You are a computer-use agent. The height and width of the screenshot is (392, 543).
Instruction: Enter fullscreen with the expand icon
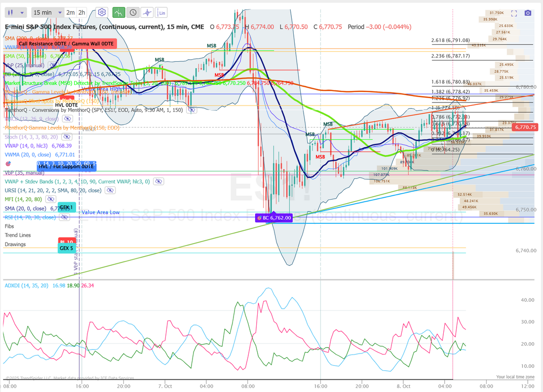[x=514, y=13]
